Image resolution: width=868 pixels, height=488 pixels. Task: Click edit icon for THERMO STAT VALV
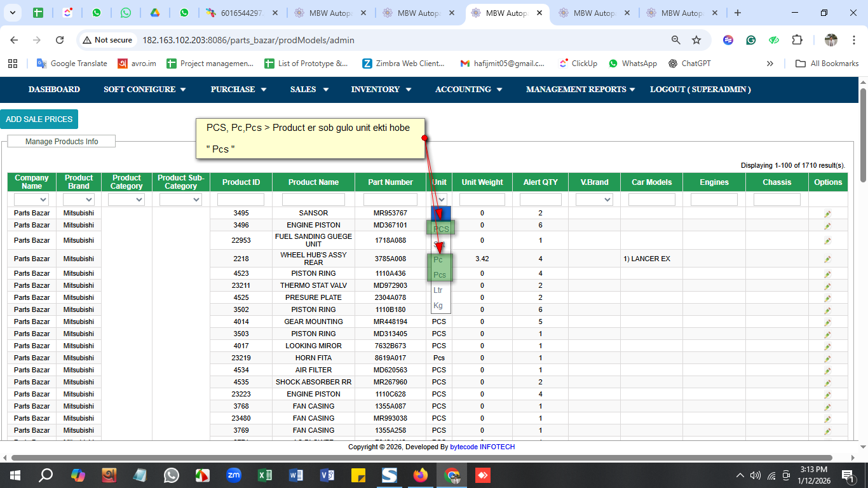pyautogui.click(x=827, y=286)
